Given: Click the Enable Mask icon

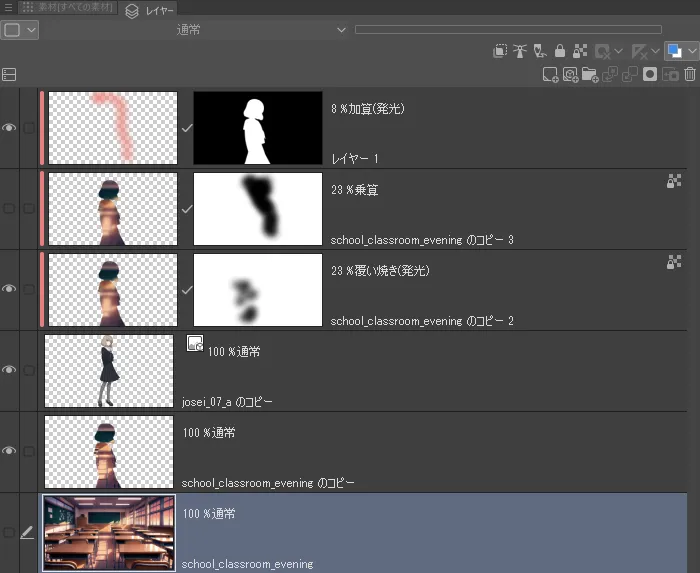Looking at the screenshot, I should pyautogui.click(x=602, y=52).
